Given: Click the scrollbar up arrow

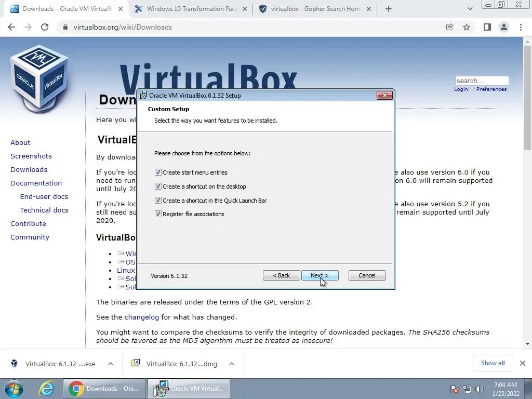Looking at the screenshot, I should click(x=528, y=42).
